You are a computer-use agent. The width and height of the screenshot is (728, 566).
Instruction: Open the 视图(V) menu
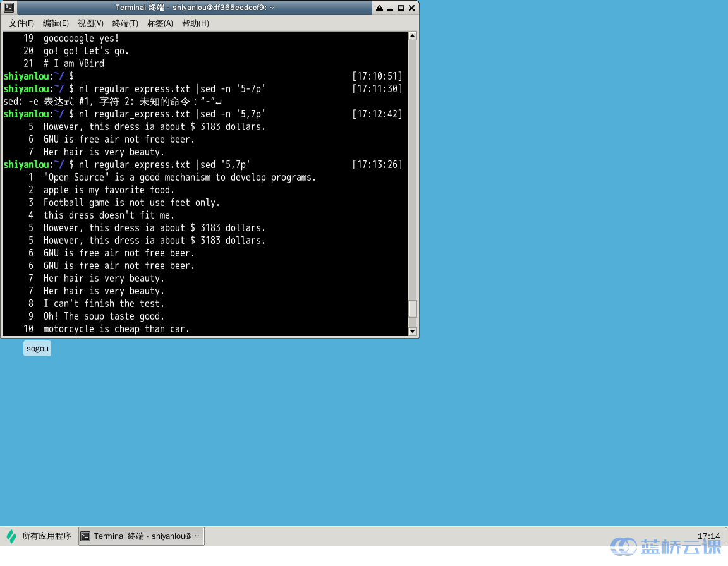[x=90, y=23]
